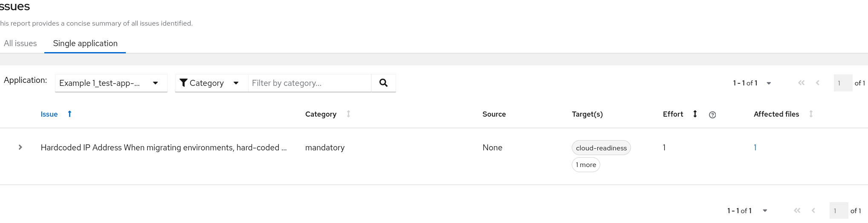
Task: Select the Single application tab
Action: 85,44
